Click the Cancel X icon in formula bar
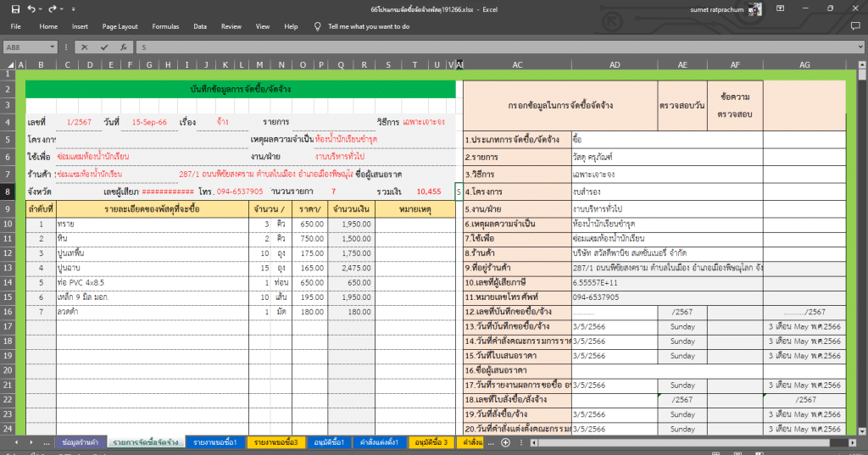The height and width of the screenshot is (455, 868). click(x=84, y=47)
